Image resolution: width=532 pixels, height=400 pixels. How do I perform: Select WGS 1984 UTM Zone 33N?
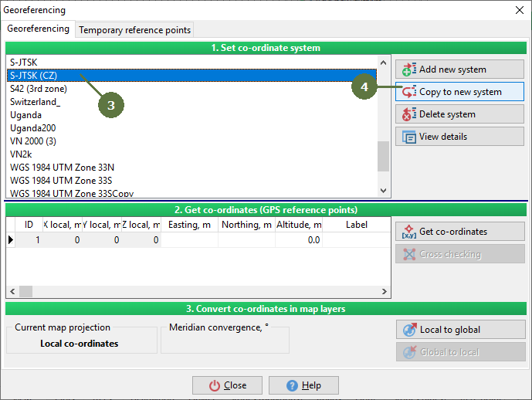191,168
